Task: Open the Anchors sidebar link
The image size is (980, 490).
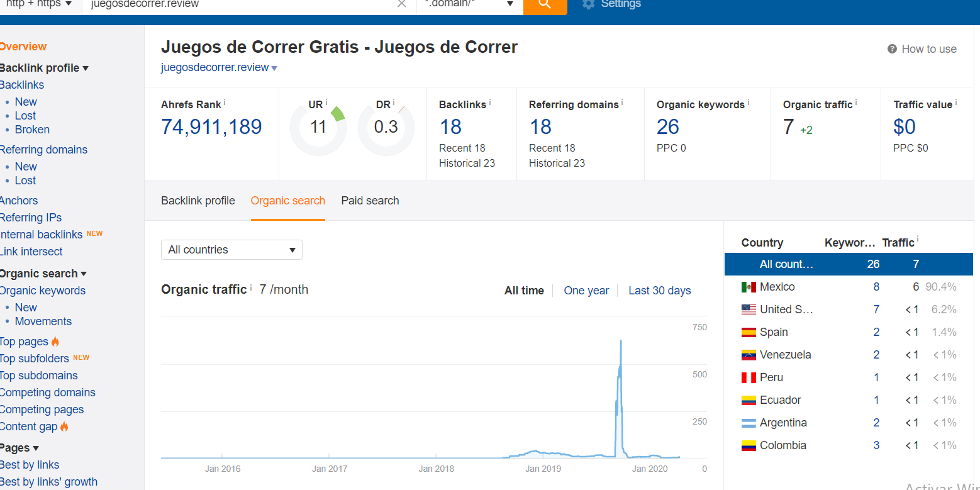Action: 19,201
